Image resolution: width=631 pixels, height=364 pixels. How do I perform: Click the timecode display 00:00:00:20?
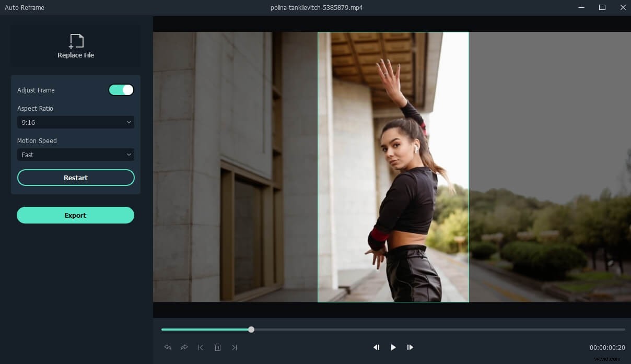[607, 348]
